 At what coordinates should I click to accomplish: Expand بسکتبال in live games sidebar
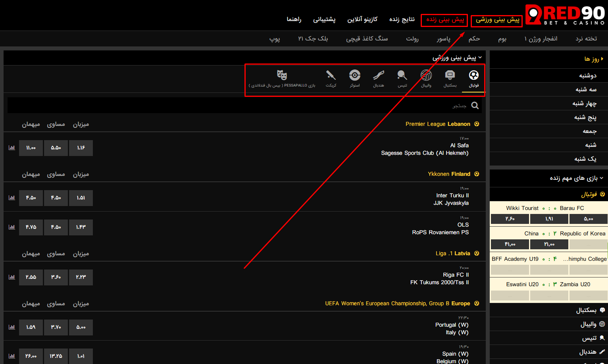point(548,310)
